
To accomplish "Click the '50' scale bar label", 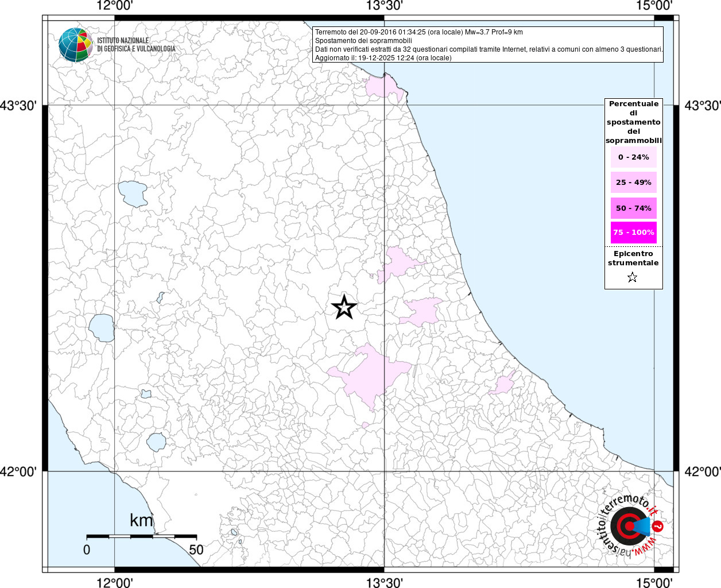I will point(196,550).
